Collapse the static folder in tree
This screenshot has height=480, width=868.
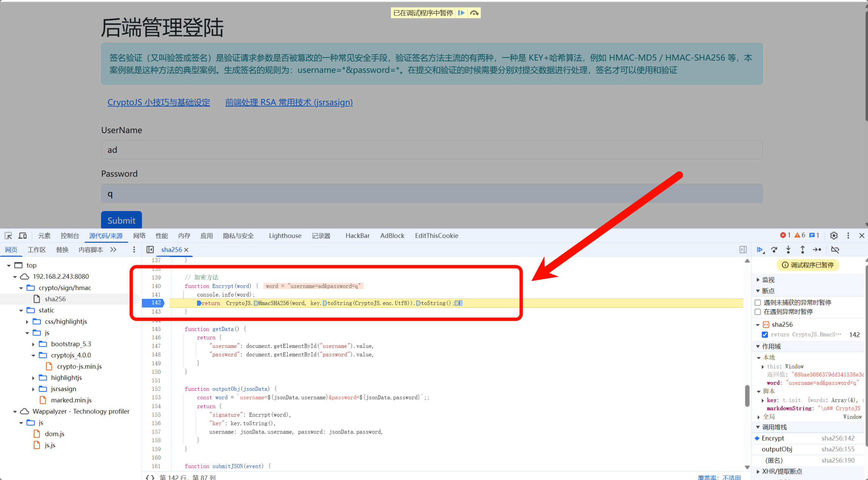(21, 310)
